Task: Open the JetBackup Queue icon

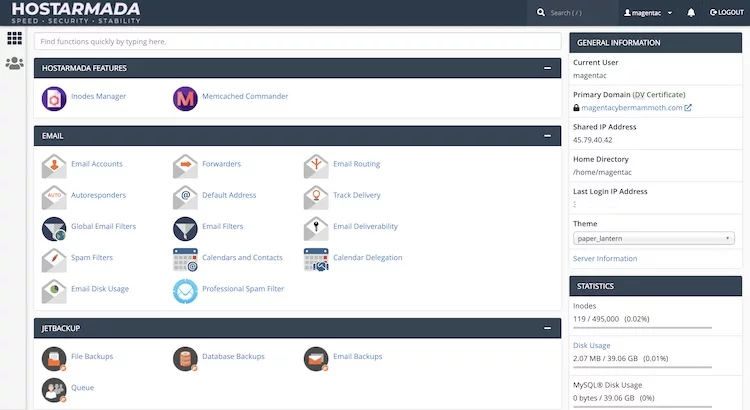Action: click(54, 390)
